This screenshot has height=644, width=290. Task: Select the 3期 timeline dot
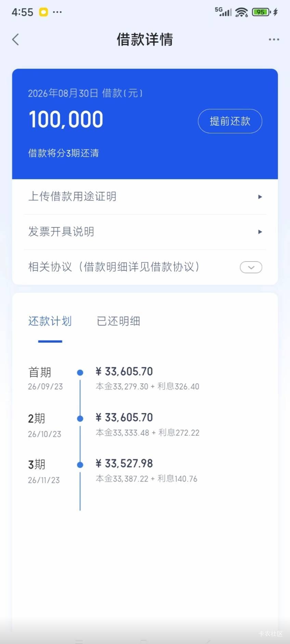tap(80, 465)
